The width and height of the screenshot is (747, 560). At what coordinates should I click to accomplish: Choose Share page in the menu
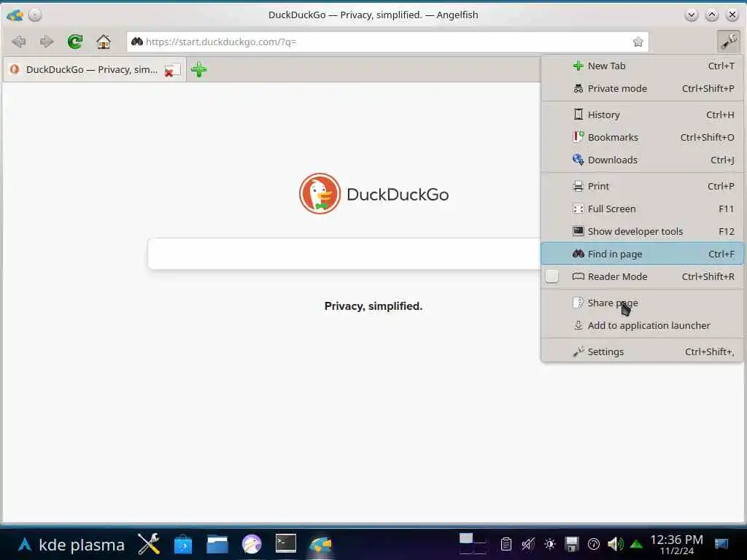pos(642,303)
